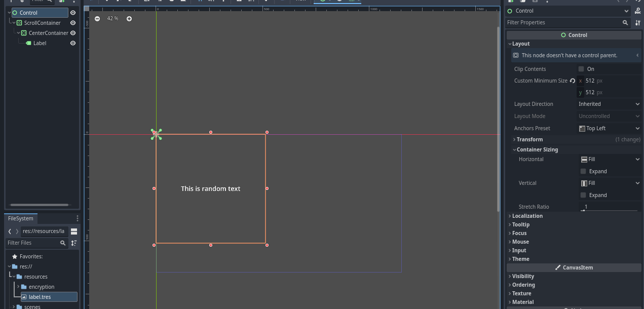Click the encryption folder icon
This screenshot has width=644, height=309.
[x=24, y=287]
